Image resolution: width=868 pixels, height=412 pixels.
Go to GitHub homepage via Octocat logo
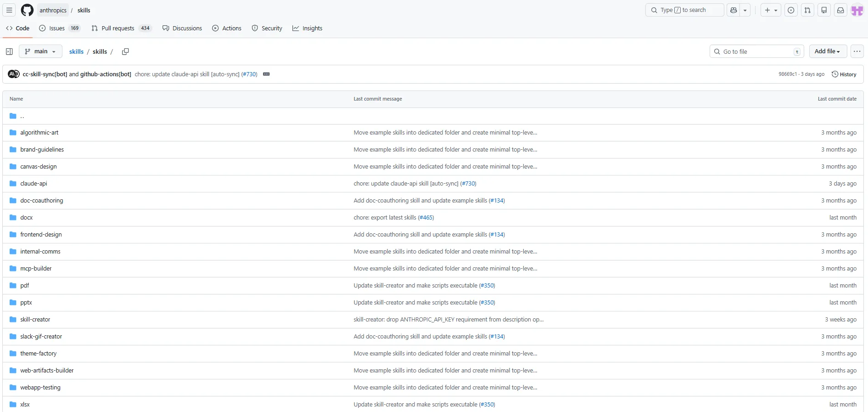tap(27, 10)
